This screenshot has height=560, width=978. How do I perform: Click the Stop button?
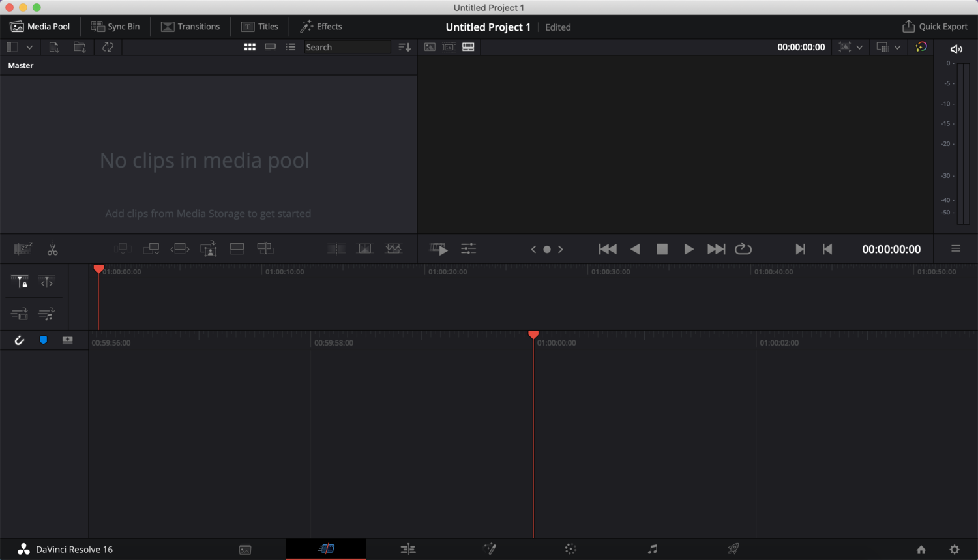tap(662, 249)
